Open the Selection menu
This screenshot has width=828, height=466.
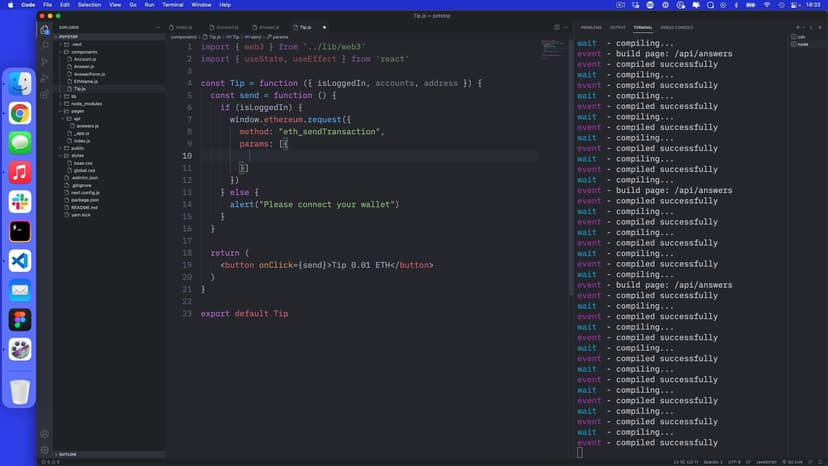point(89,5)
